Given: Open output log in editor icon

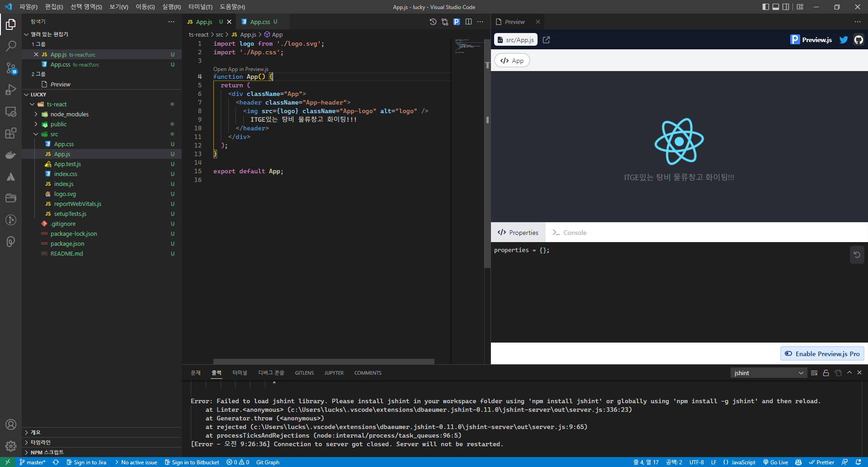Looking at the screenshot, I should (x=838, y=373).
